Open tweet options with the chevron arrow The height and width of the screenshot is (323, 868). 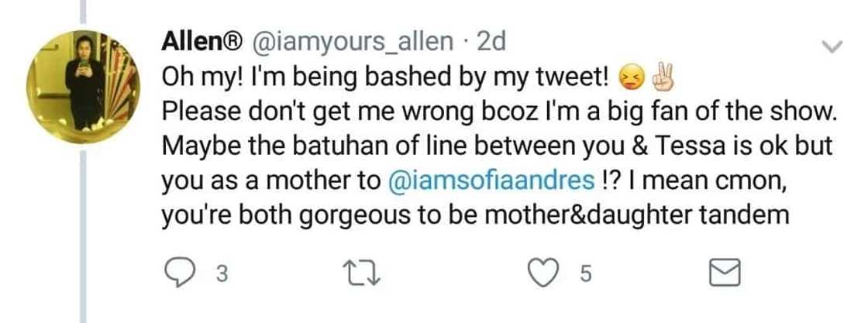coord(831,47)
